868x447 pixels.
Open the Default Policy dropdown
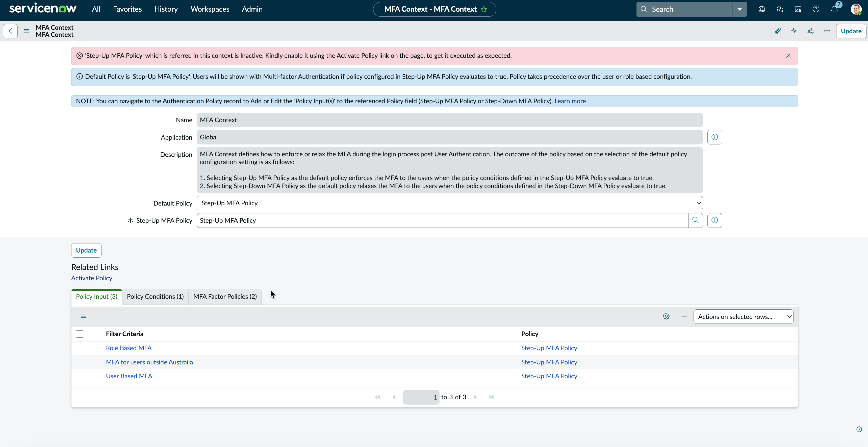tap(449, 203)
